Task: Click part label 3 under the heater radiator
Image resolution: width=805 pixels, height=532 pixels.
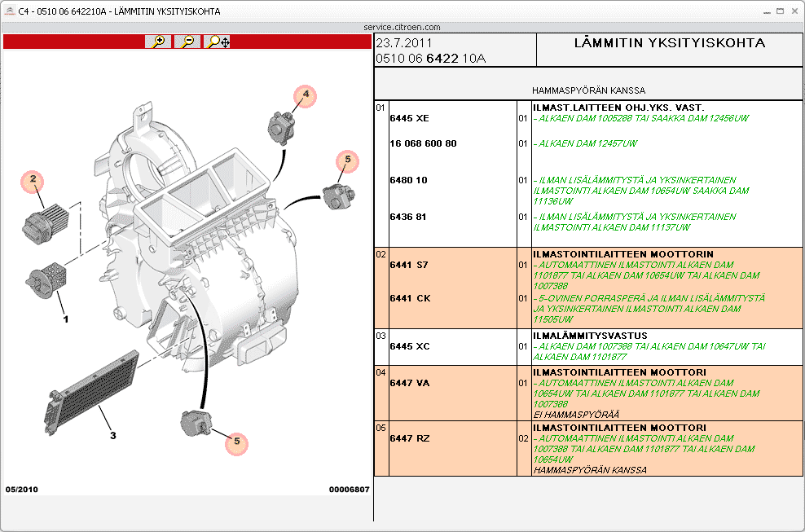Action: tap(112, 435)
